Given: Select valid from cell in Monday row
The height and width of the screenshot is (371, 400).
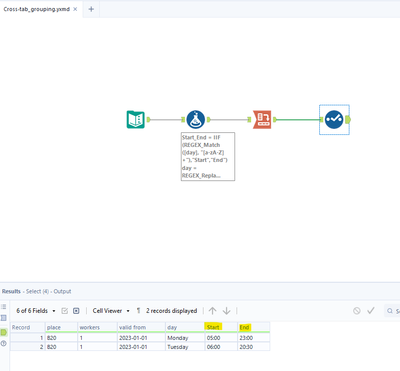Looking at the screenshot, I should tap(141, 338).
